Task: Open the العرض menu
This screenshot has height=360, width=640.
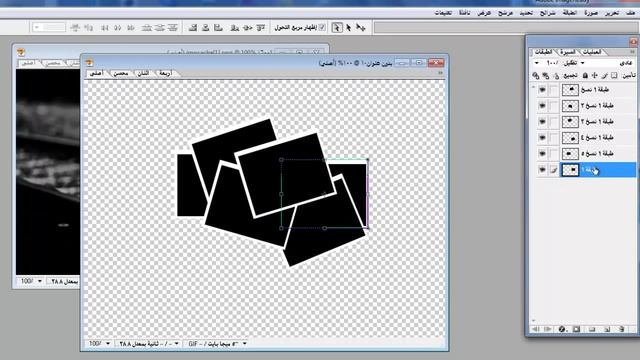Action: (x=484, y=13)
